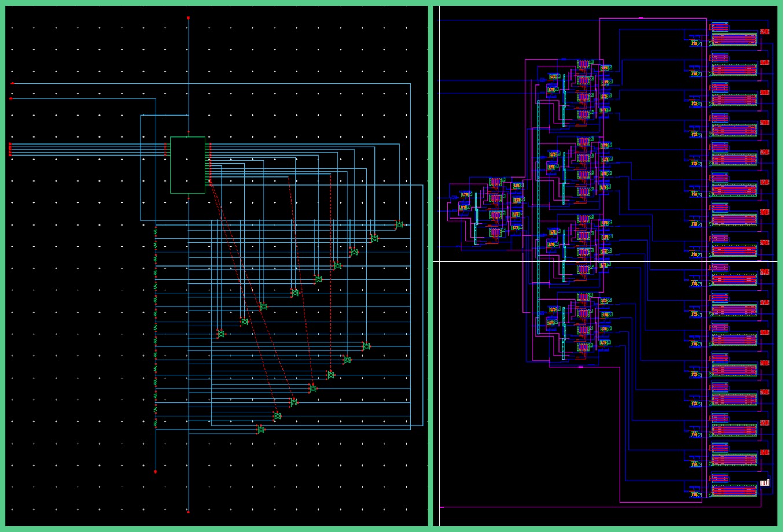Select the pin at the left end of the second horizontal wire below it
This screenshot has height=532, width=784.
(x=10, y=99)
